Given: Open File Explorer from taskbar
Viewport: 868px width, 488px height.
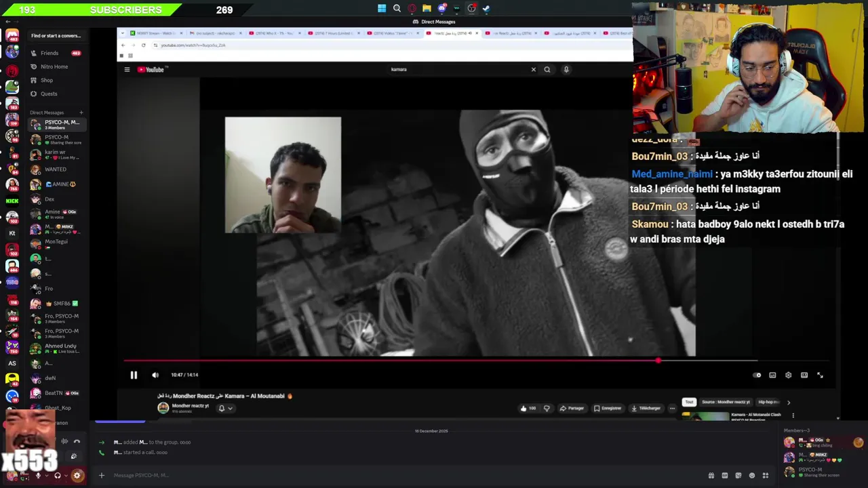Looking at the screenshot, I should click(427, 9).
